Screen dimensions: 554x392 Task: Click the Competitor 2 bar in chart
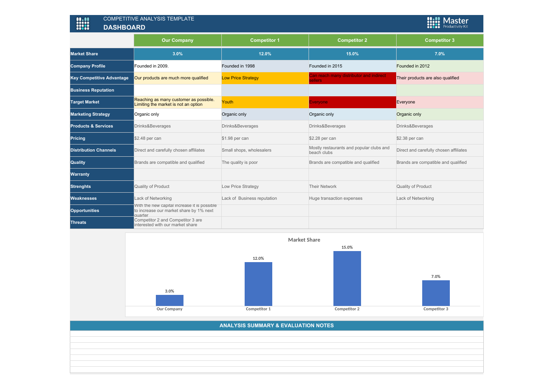[x=347, y=279]
